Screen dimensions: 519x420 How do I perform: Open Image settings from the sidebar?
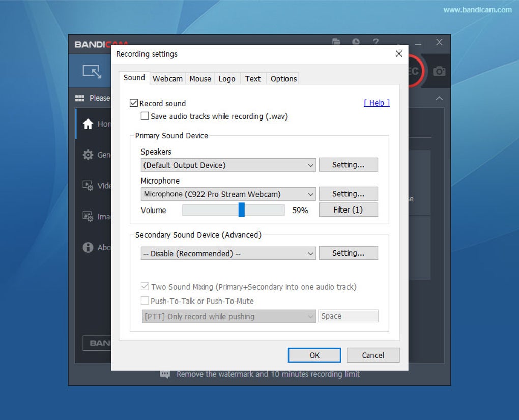(x=88, y=216)
